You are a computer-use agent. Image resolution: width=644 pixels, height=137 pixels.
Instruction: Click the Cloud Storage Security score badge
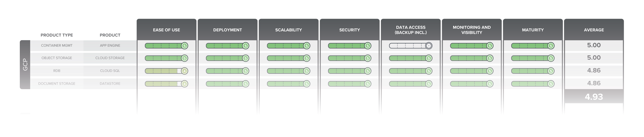point(367,58)
